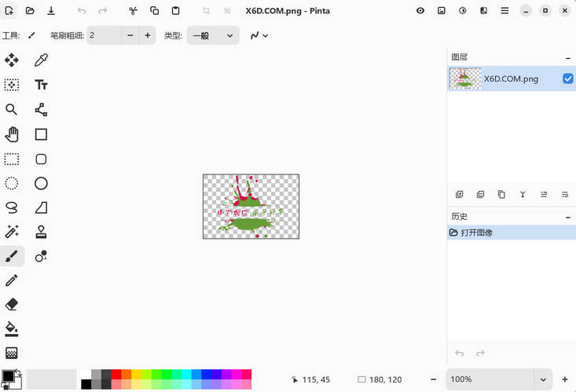Viewport: 576px width, 392px height.
Task: Collapse the 历史 history panel
Action: tap(567, 217)
